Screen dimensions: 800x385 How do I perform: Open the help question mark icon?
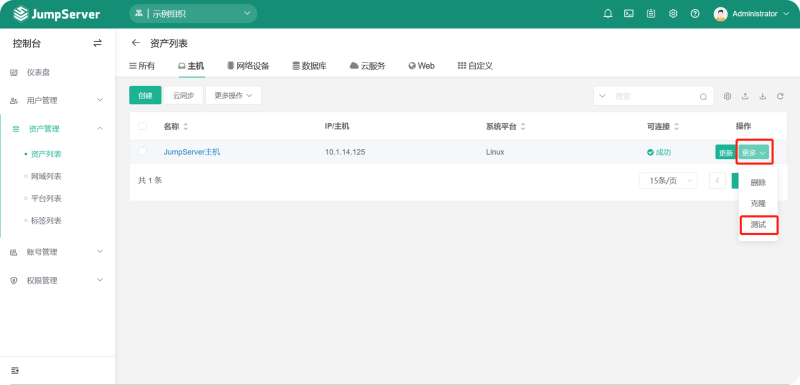click(695, 14)
